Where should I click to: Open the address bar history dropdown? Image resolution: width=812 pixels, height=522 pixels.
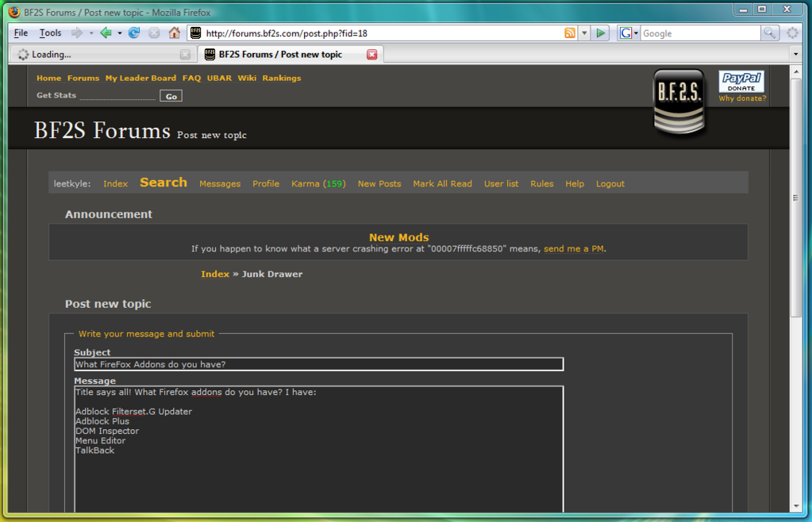[584, 33]
